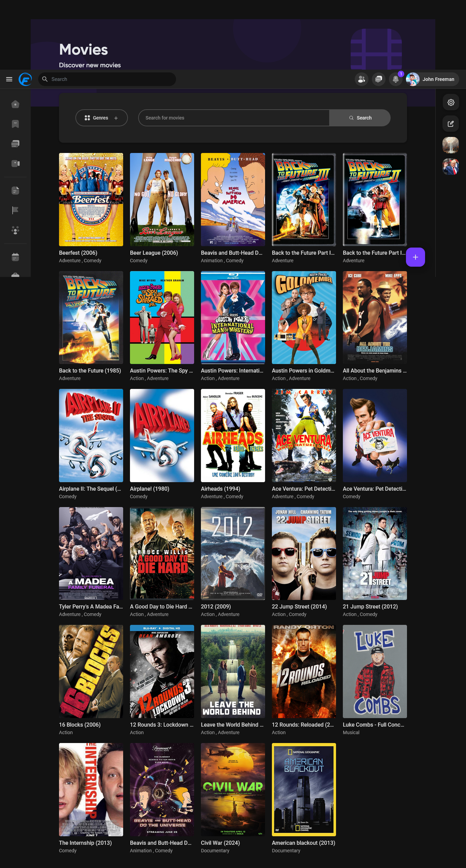
Task: Open the friends icon in the top bar
Action: click(x=361, y=79)
